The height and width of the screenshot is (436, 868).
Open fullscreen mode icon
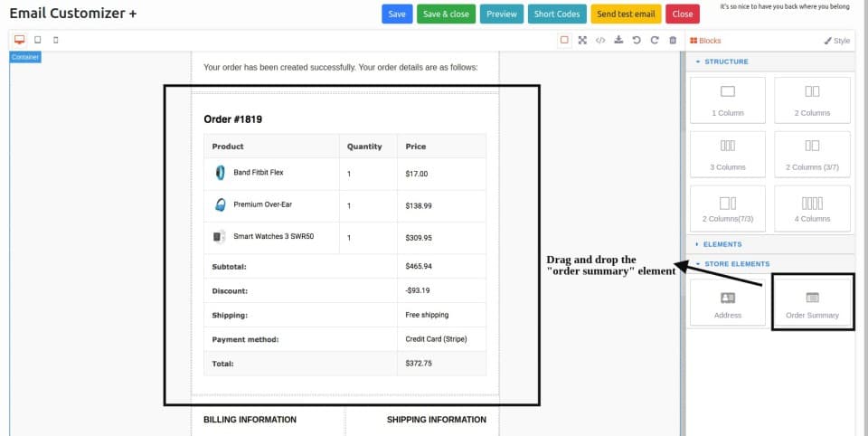(x=582, y=40)
